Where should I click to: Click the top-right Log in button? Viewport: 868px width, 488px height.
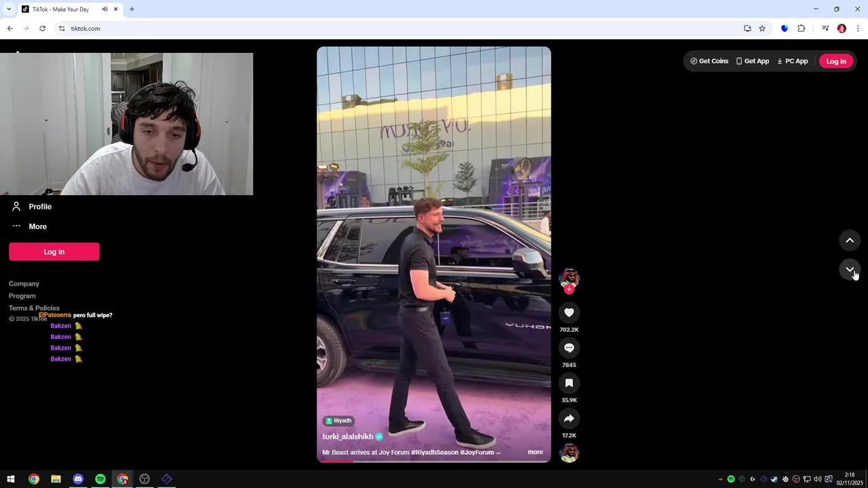[x=836, y=61]
